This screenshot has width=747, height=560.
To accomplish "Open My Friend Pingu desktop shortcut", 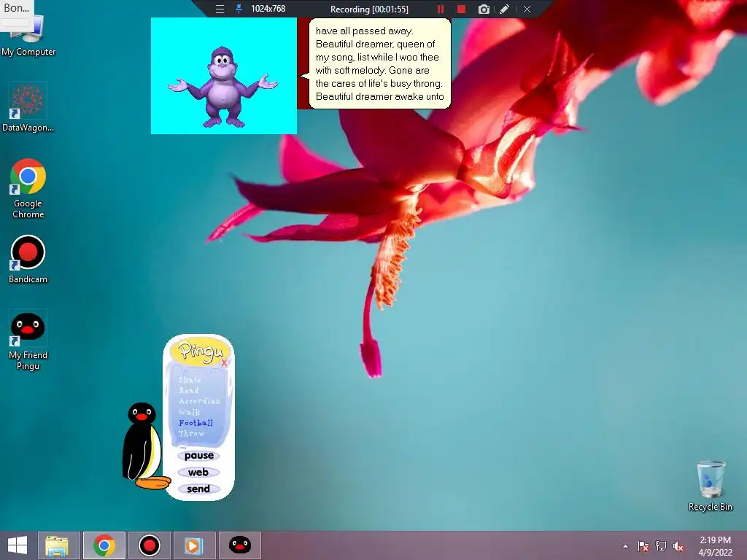I will coord(28,340).
